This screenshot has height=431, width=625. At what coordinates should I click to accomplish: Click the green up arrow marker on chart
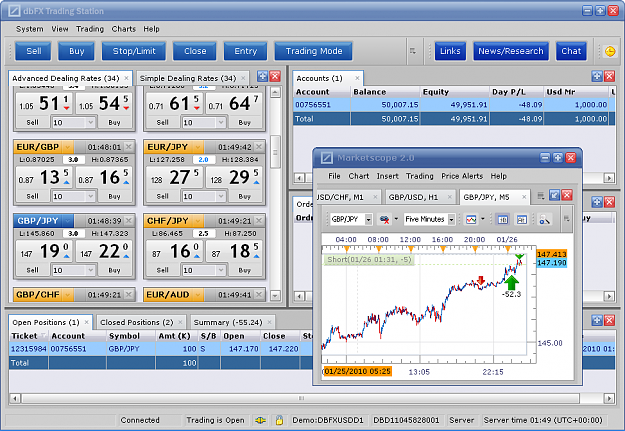tap(511, 283)
